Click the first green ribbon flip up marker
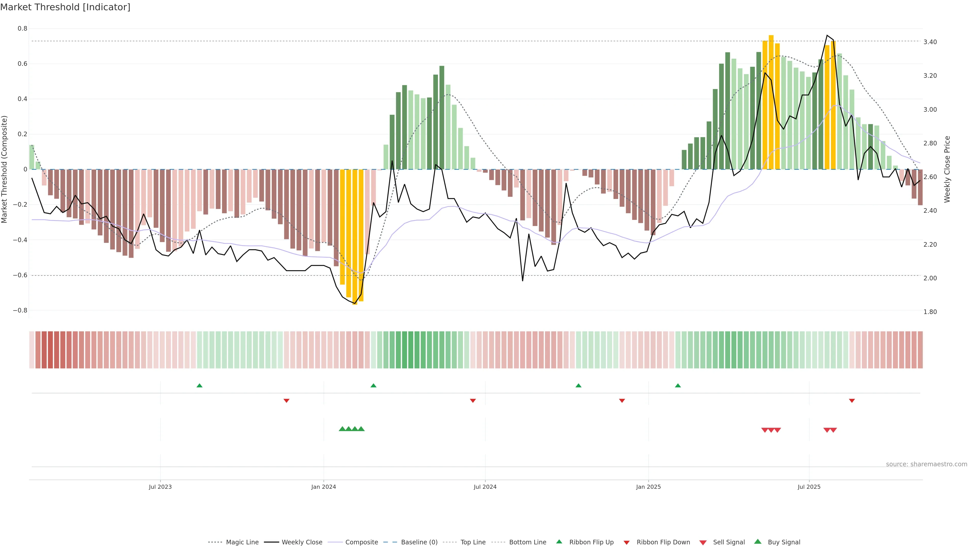 click(199, 386)
